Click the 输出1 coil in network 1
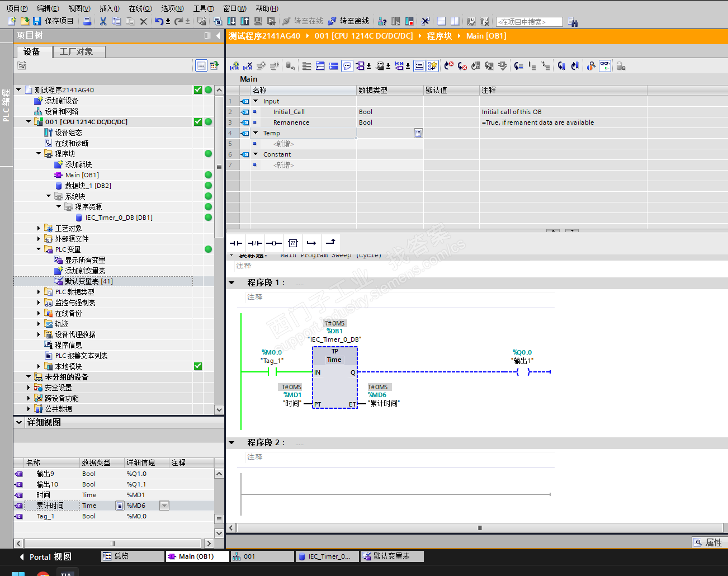728x576 pixels. tap(523, 371)
